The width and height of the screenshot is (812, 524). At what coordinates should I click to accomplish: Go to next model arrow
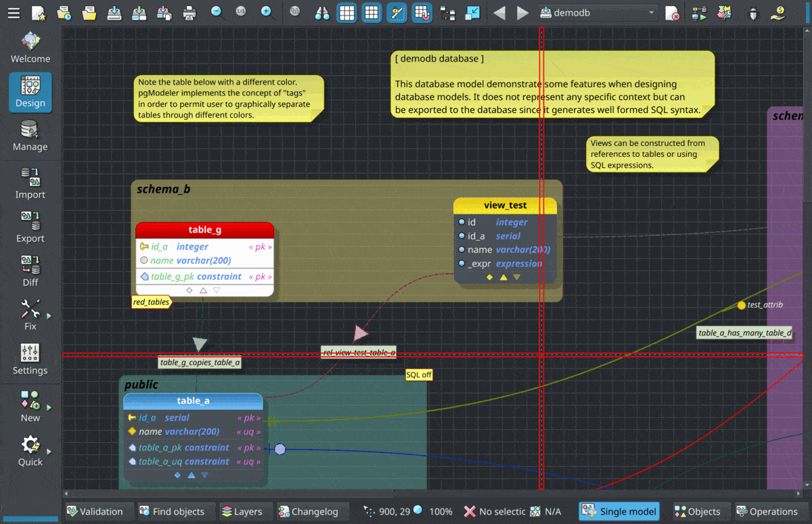click(522, 12)
